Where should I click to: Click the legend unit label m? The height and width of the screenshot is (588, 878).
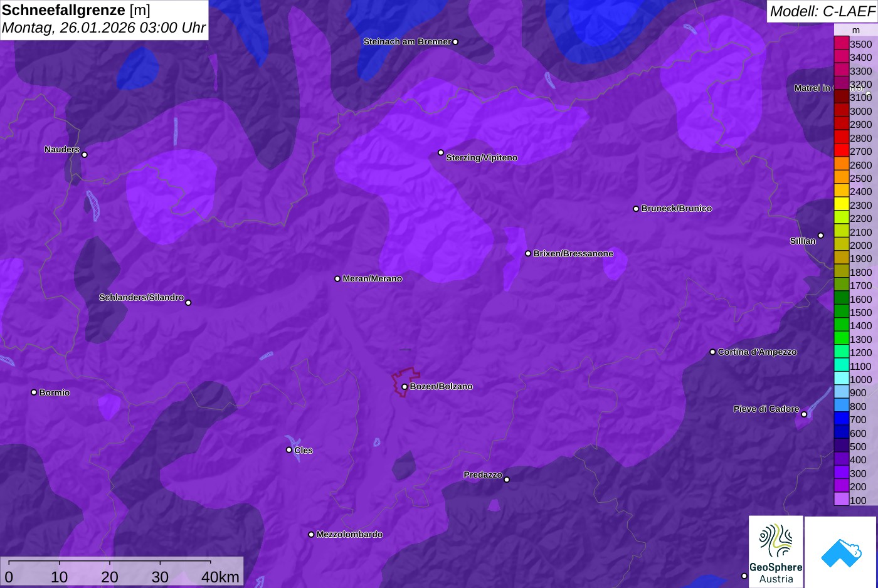856,30
